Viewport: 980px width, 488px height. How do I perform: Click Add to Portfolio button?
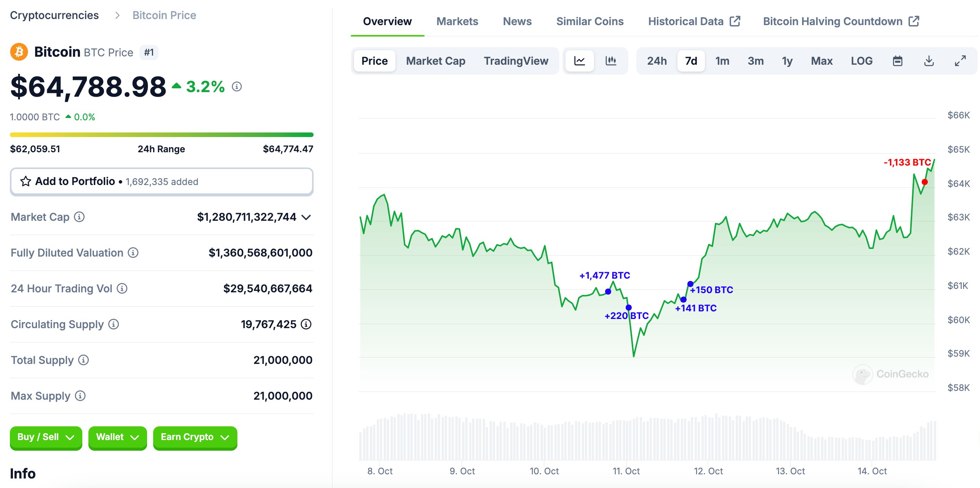click(x=162, y=182)
